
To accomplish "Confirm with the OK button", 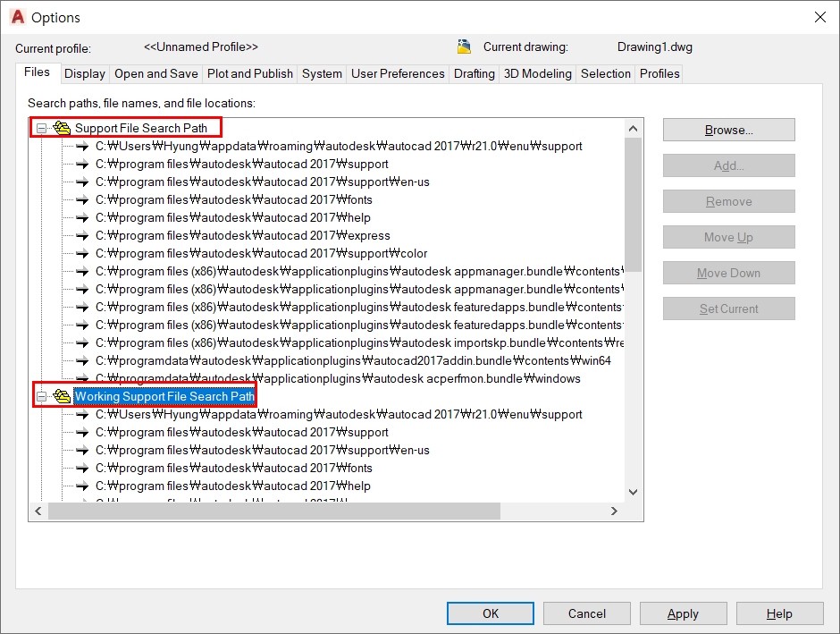I will click(x=491, y=613).
